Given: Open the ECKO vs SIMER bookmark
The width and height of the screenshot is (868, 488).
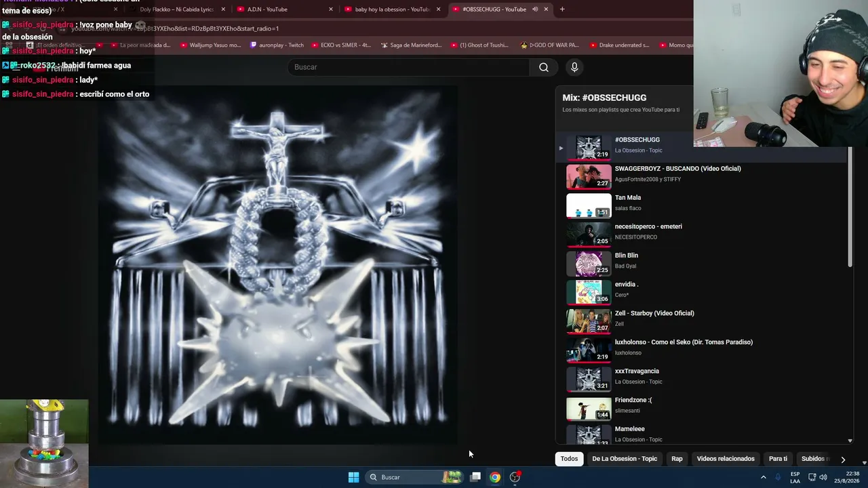Looking at the screenshot, I should click(x=341, y=45).
